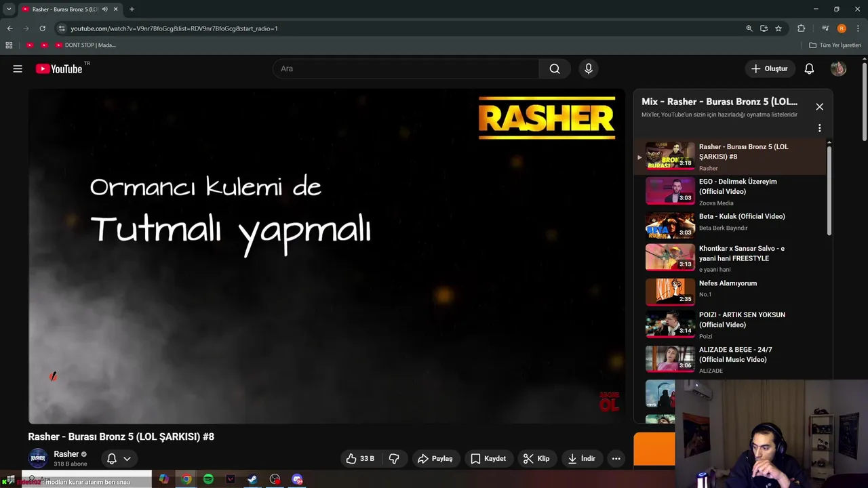Go to YouTube home via logo
This screenshot has height=488, width=868.
tap(59, 68)
